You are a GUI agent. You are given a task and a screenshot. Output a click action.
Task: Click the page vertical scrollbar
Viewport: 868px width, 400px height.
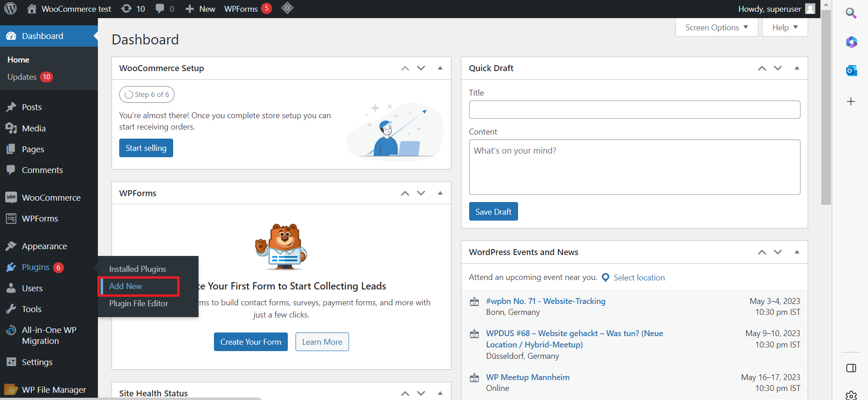826,107
